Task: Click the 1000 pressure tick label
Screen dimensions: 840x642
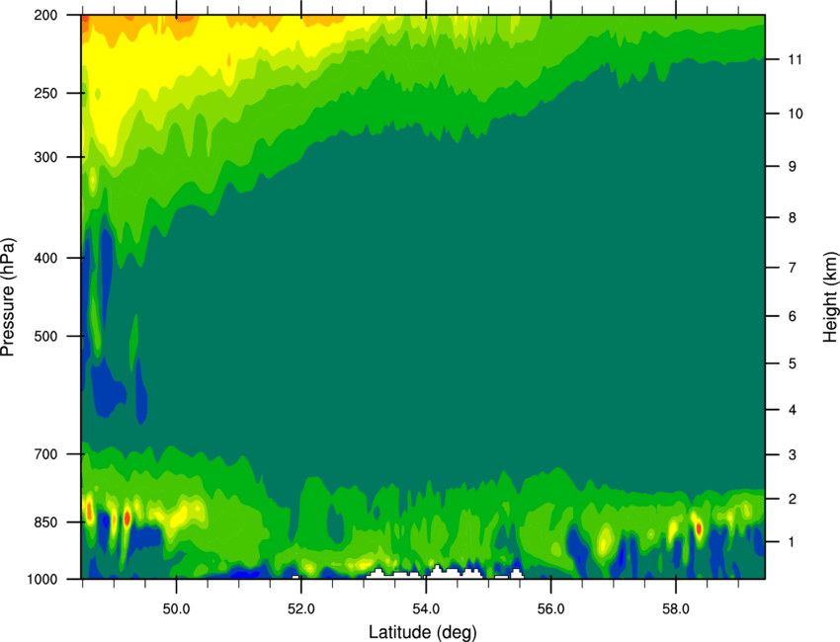Action: pyautogui.click(x=42, y=580)
